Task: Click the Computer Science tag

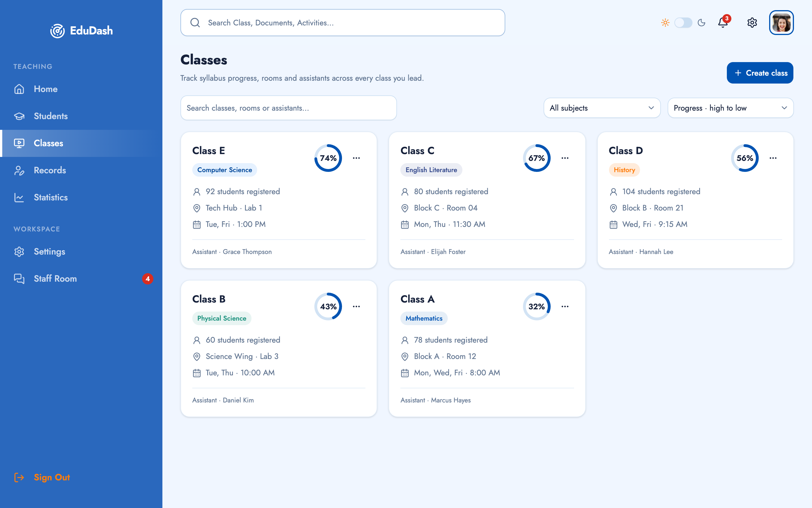Action: click(x=224, y=170)
